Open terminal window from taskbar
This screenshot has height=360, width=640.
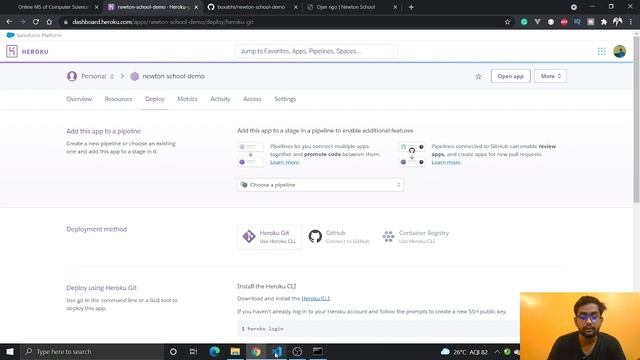[x=318, y=351]
